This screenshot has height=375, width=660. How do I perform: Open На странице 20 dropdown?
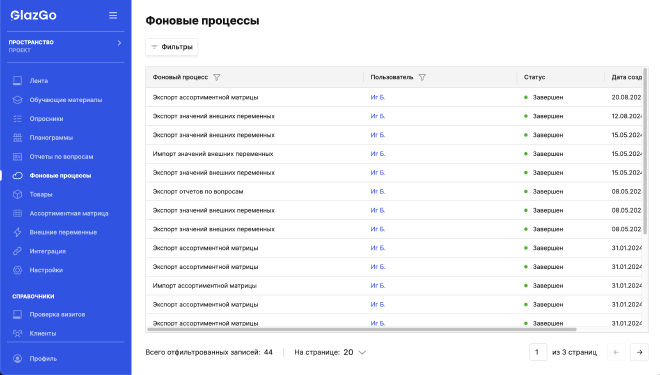354,352
